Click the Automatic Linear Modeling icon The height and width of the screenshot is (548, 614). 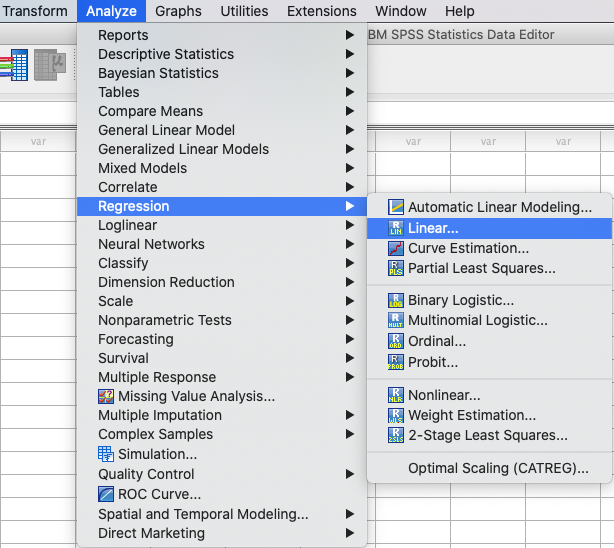pyautogui.click(x=395, y=207)
